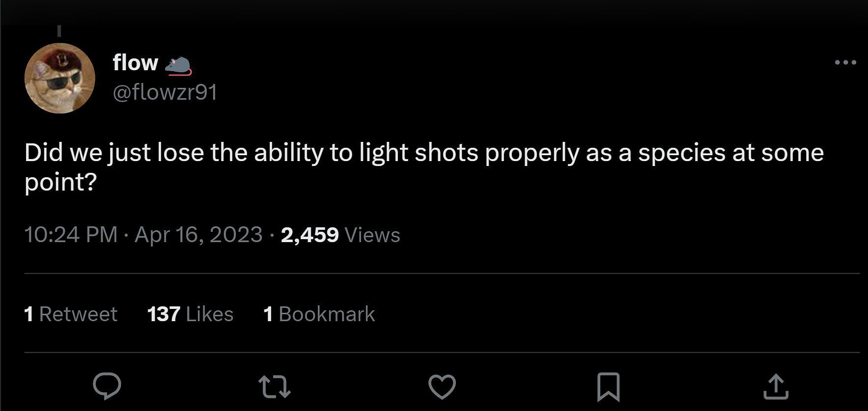The height and width of the screenshot is (411, 868).
Task: Click the Apr 16, 2023 date
Action: coord(198,235)
